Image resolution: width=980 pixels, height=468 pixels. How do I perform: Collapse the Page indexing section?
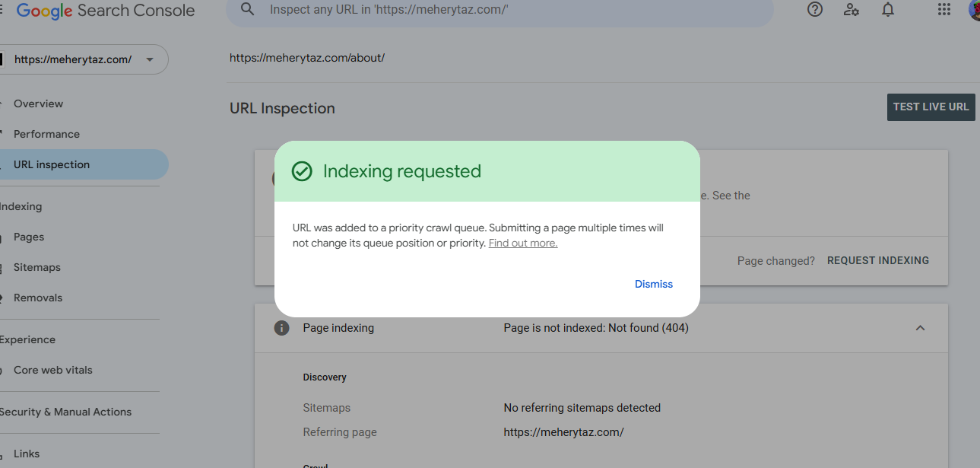(920, 328)
